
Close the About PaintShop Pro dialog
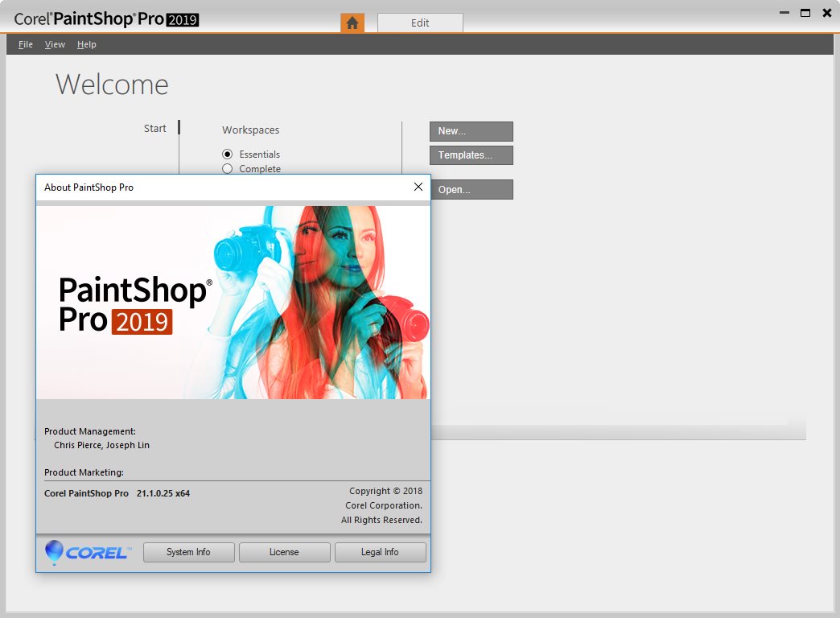(x=418, y=187)
